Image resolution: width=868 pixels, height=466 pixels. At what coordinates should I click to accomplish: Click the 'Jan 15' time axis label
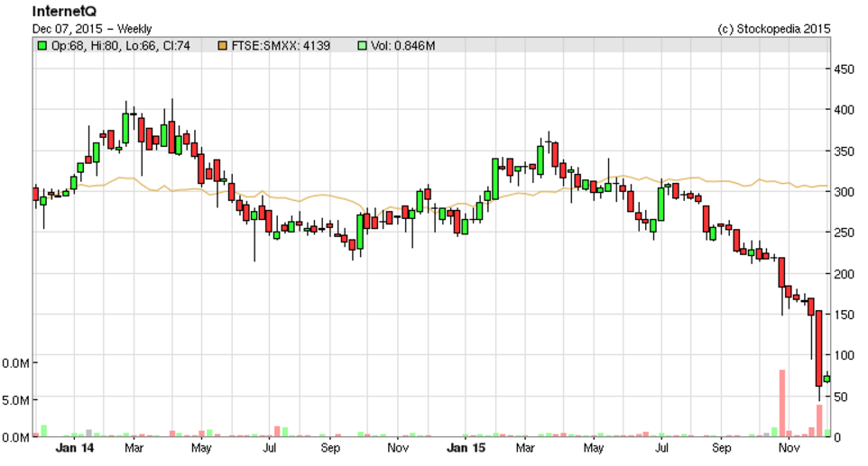(x=466, y=448)
